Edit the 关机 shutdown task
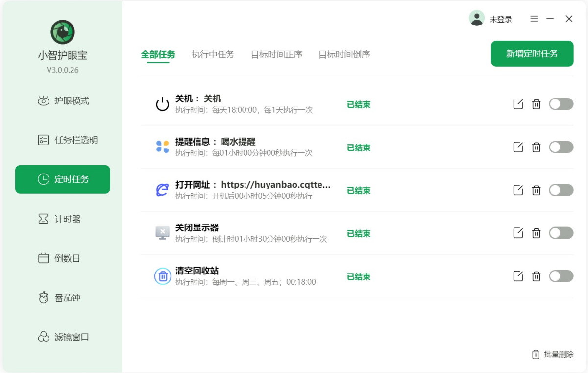Viewport: 588px width, 373px height. click(x=518, y=104)
